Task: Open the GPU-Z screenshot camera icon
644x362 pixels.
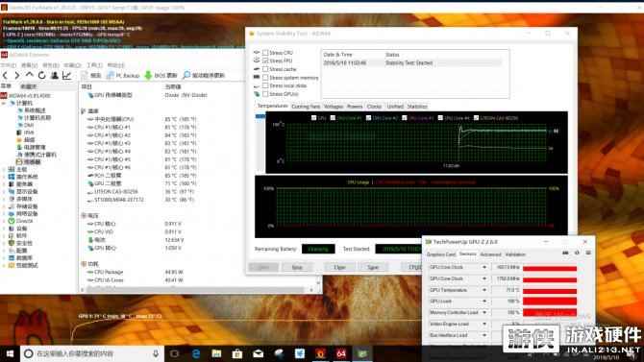Action: (x=565, y=253)
